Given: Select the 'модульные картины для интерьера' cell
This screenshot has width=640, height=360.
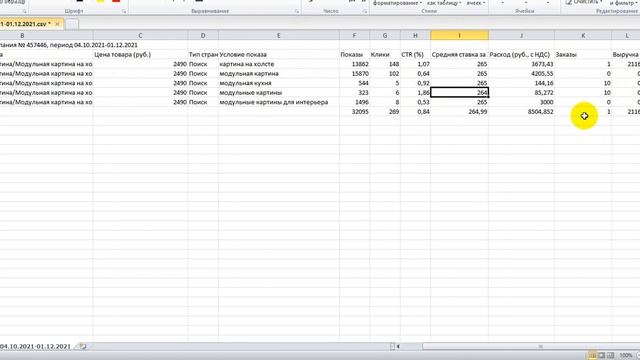Looking at the screenshot, I should [x=279, y=102].
